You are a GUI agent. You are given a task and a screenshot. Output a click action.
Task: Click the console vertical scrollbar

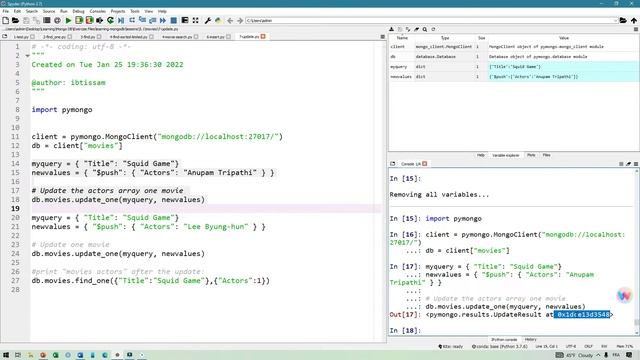coord(636,251)
